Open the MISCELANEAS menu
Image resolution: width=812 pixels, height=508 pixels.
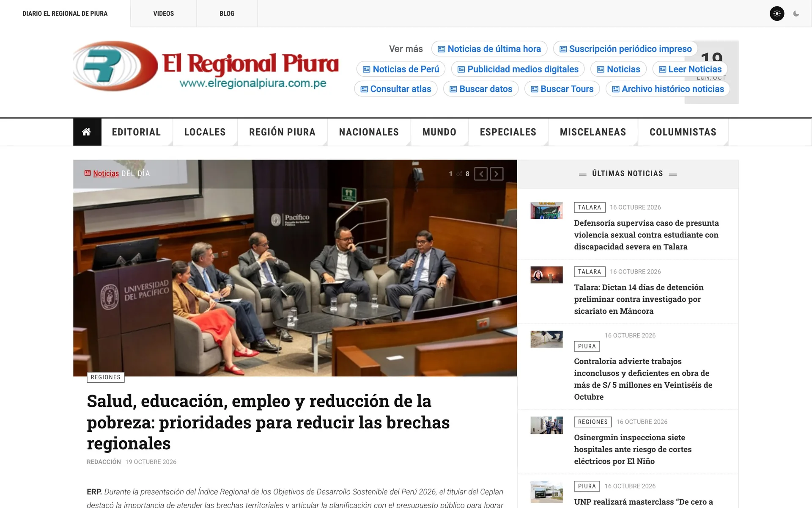(x=593, y=132)
